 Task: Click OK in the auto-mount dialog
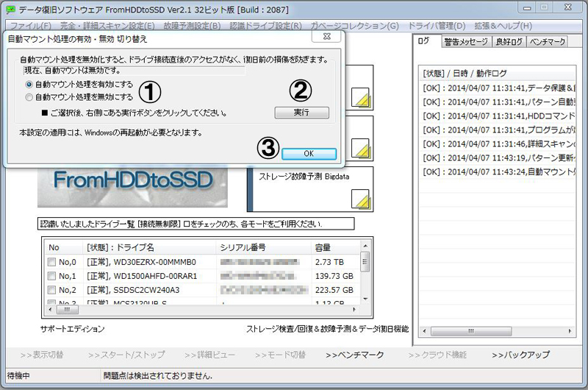(x=309, y=154)
